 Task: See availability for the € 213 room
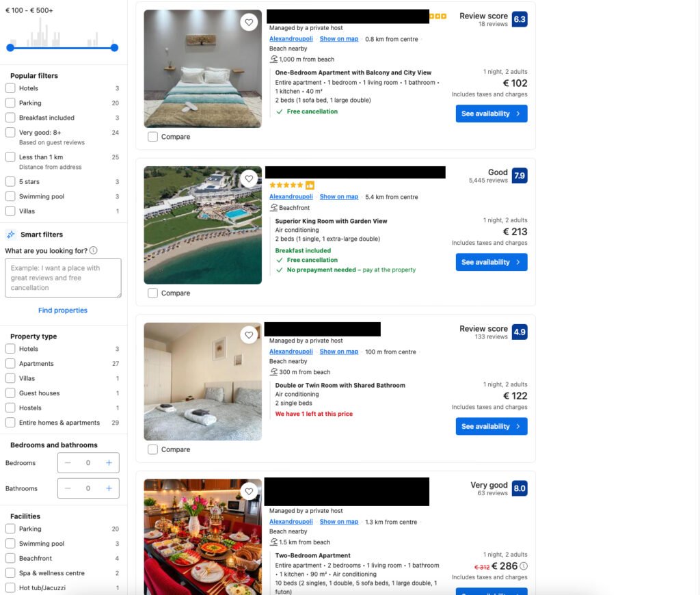coord(492,262)
